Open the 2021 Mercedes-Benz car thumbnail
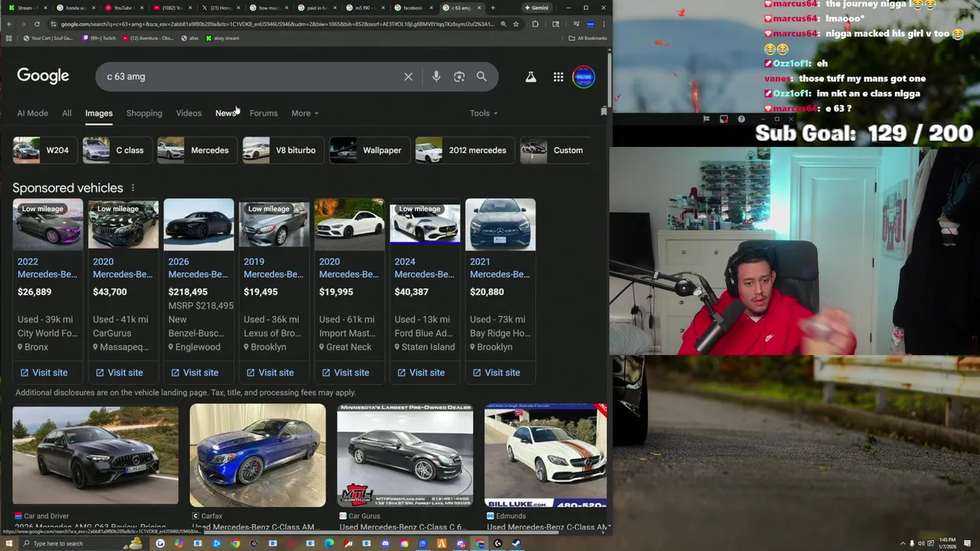The height and width of the screenshot is (551, 980). click(x=500, y=224)
